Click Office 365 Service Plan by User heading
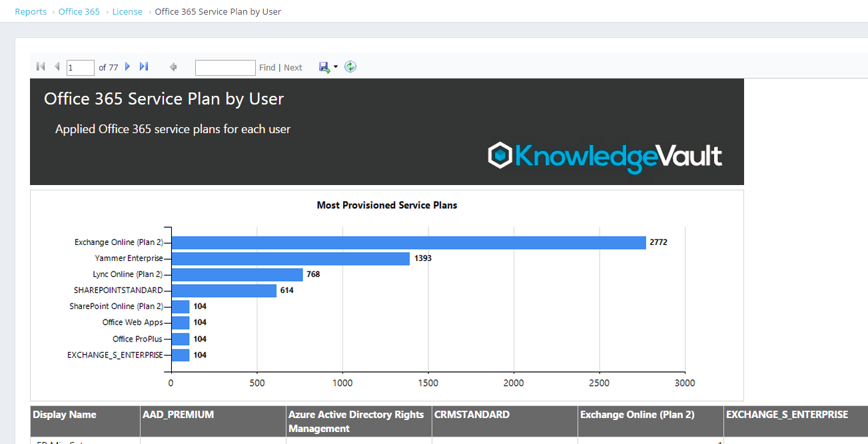This screenshot has height=444, width=868. click(164, 99)
